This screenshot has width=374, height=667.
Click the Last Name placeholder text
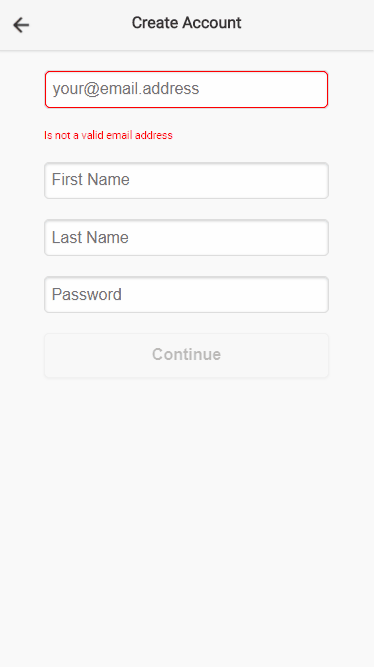[x=90, y=237]
